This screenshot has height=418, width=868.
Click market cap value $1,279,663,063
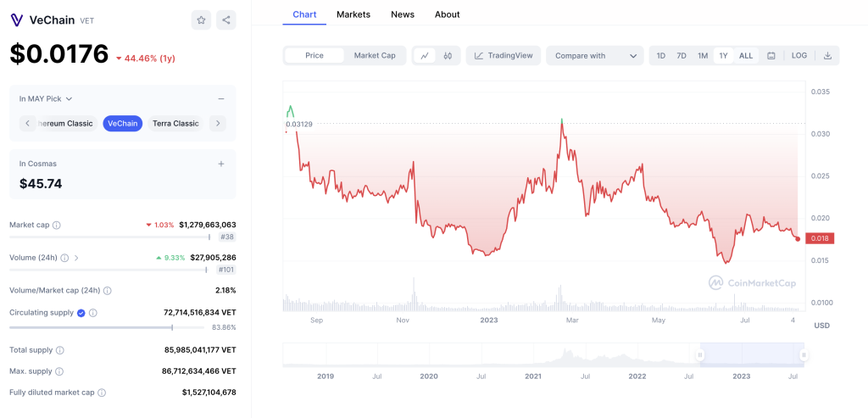[208, 226]
